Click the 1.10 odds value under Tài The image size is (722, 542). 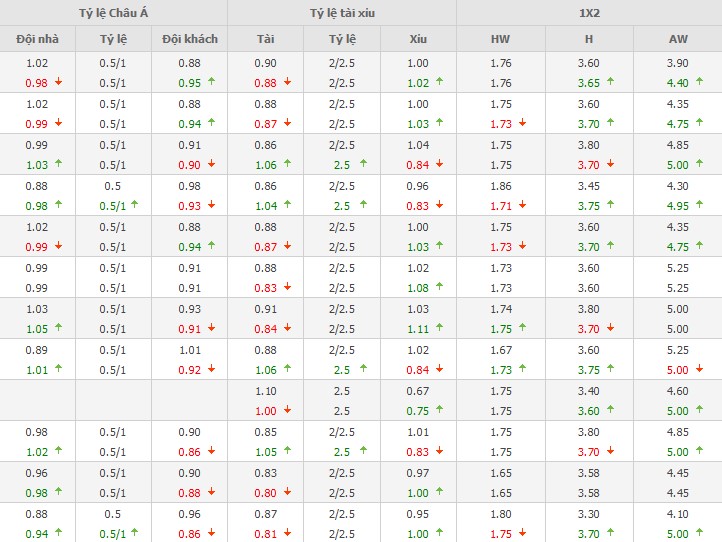point(265,391)
